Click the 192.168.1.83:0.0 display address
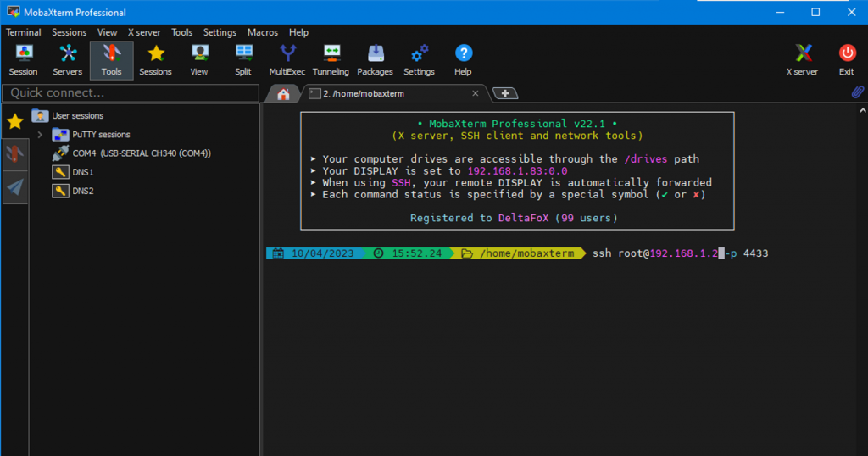Viewport: 868px width, 456px height. [517, 171]
